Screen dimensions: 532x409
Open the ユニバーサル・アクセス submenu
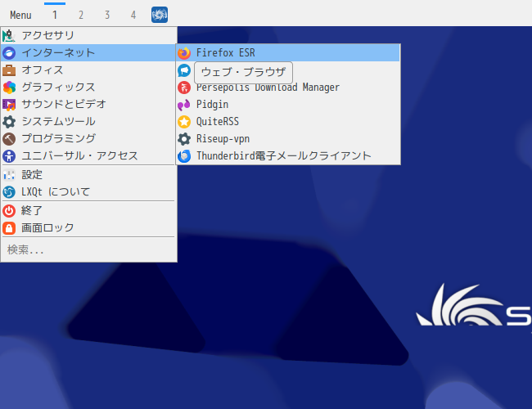89,156
